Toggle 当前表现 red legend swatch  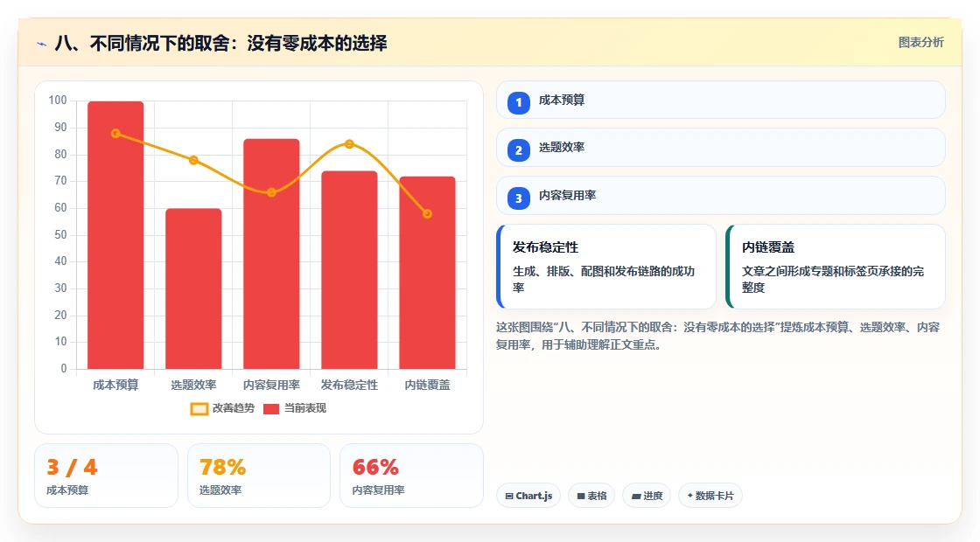pos(270,409)
